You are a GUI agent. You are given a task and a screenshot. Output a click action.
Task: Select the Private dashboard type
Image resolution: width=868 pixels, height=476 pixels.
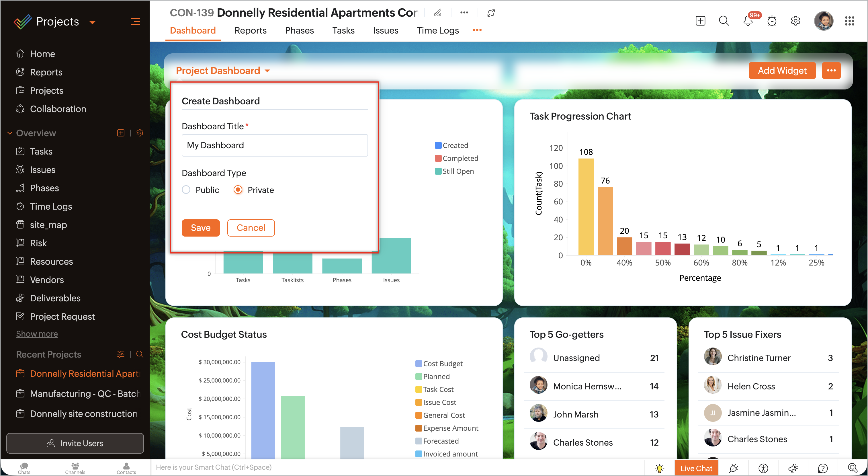(x=238, y=190)
